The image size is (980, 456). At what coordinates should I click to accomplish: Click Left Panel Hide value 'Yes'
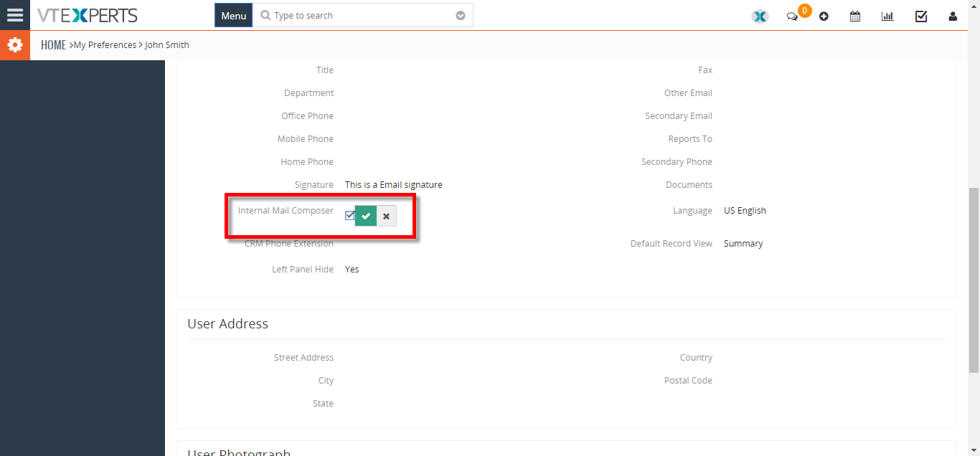click(x=352, y=269)
